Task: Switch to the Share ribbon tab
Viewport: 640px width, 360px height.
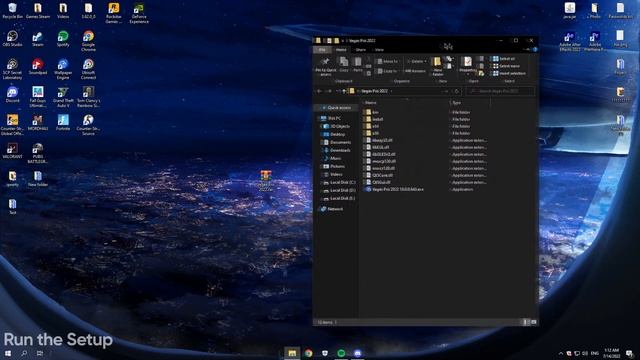Action: click(360, 50)
